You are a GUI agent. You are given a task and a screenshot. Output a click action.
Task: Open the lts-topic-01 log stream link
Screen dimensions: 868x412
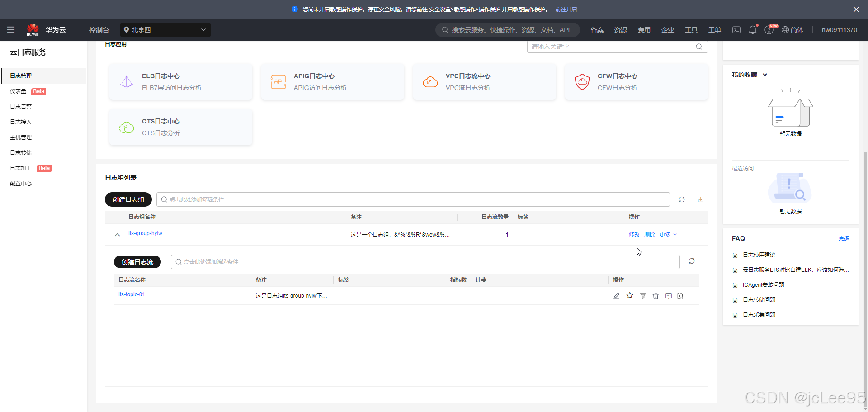[132, 294]
